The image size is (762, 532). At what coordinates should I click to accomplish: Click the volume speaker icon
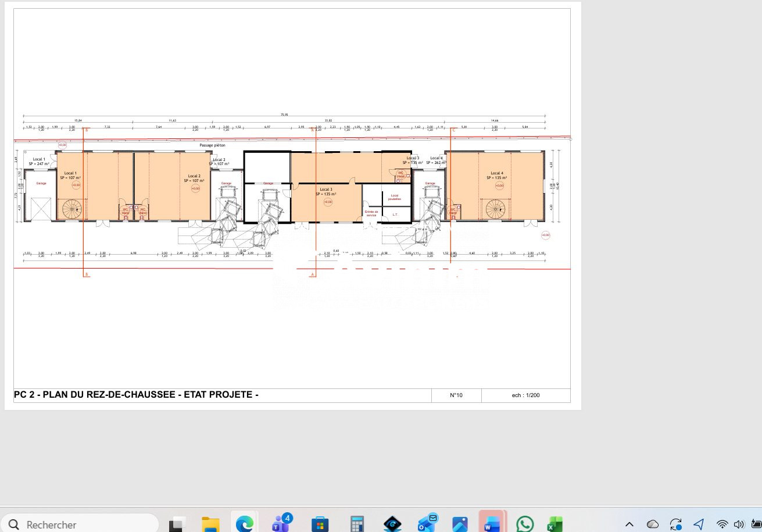739,524
